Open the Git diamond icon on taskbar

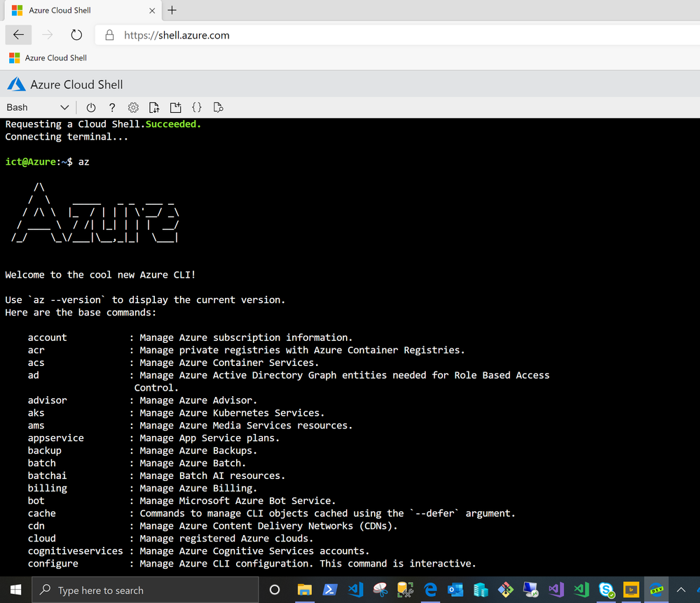tap(506, 590)
